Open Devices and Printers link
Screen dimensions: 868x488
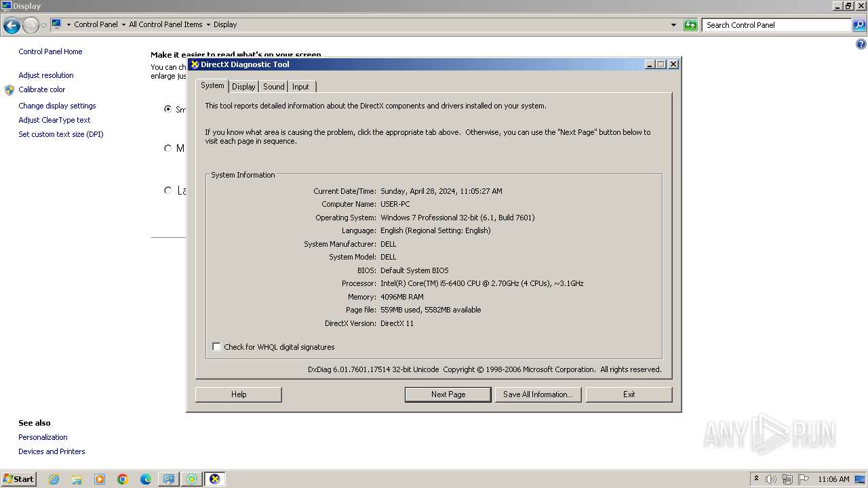pyautogui.click(x=52, y=451)
